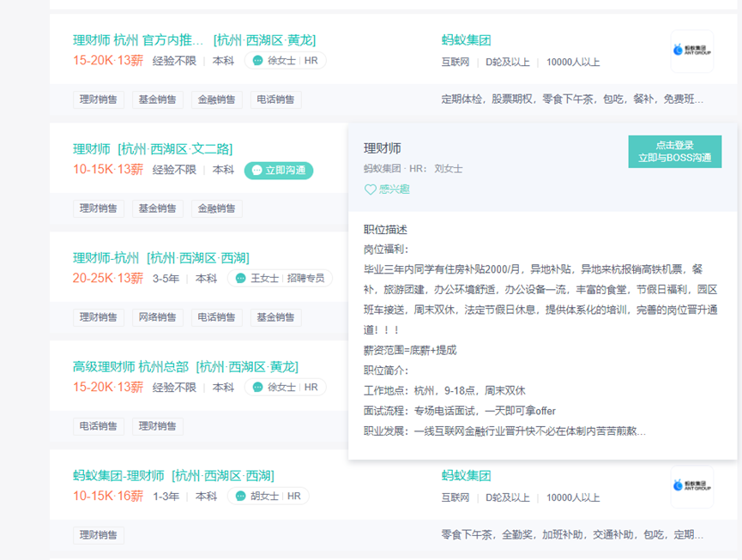Select 网络销售 tag

(x=158, y=317)
